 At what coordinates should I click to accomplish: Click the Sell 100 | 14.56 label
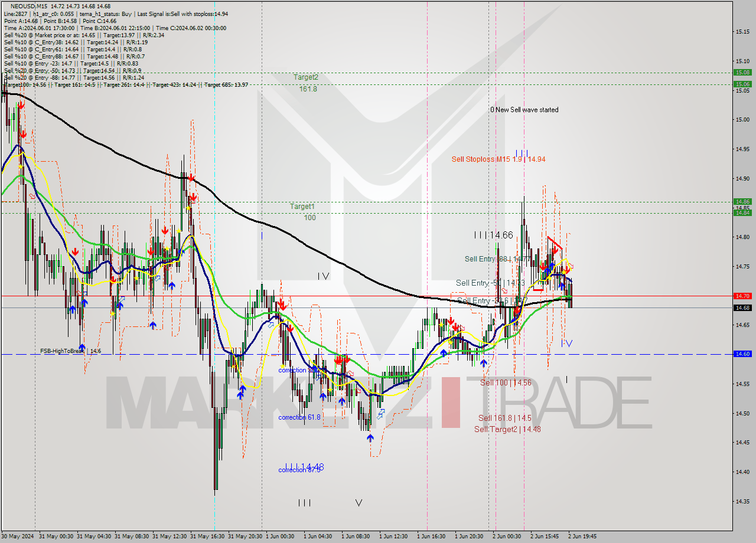tap(506, 382)
